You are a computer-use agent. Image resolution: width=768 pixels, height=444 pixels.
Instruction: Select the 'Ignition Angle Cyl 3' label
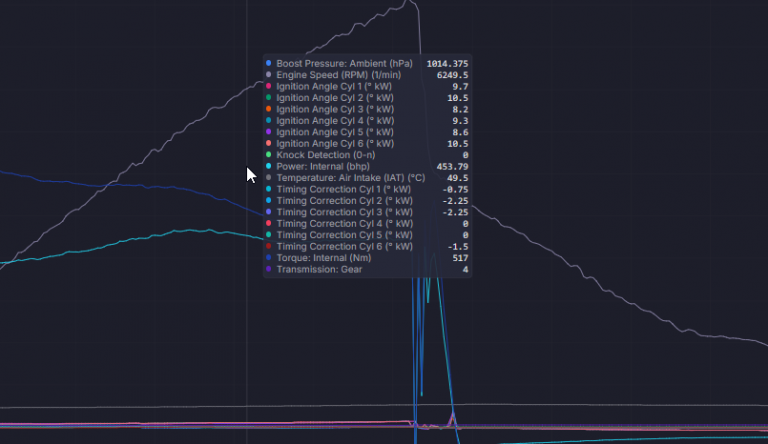335,109
